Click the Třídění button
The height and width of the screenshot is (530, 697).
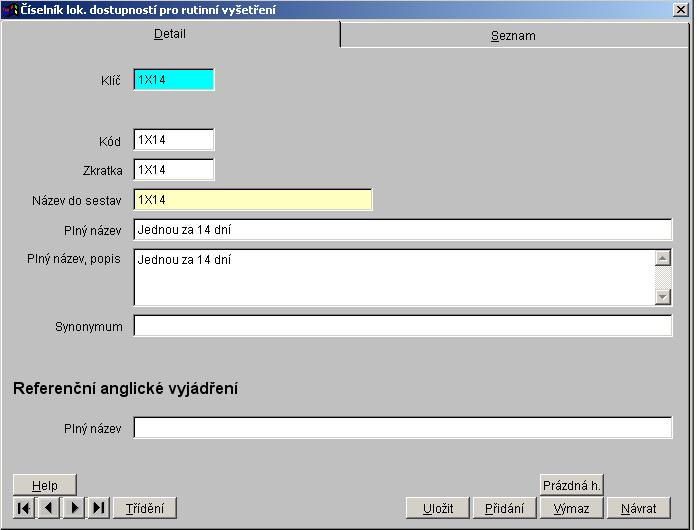(x=145, y=508)
